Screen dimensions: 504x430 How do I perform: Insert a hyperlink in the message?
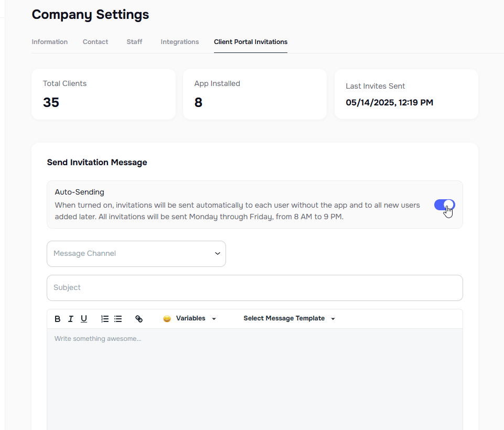139,318
